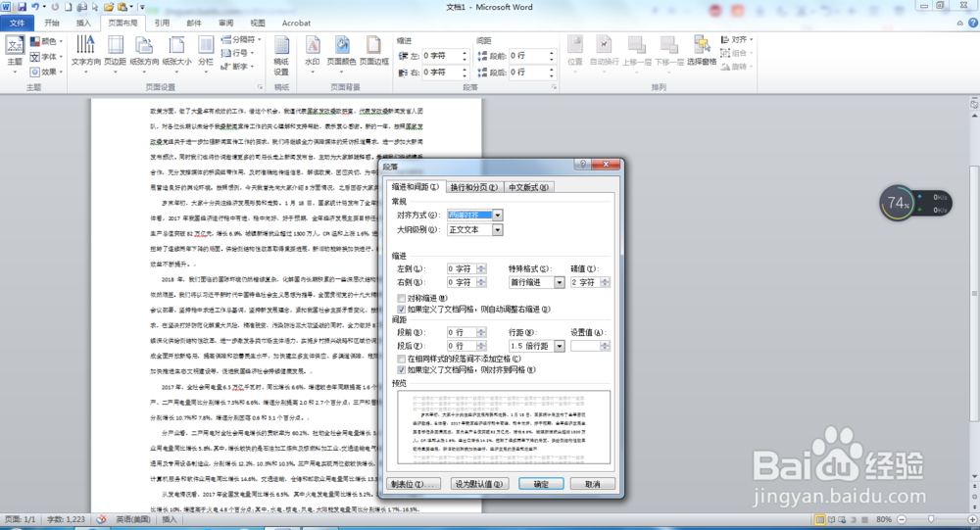Switch to Line and Page Breaks (换行和分页) dialog tab
980x530 pixels.
click(x=473, y=187)
